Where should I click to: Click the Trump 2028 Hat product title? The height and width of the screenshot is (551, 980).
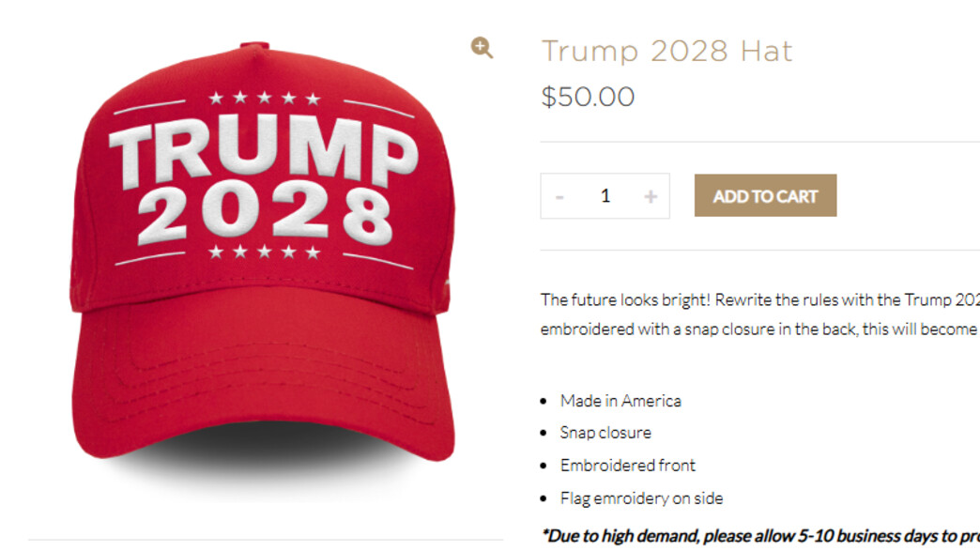coord(666,52)
